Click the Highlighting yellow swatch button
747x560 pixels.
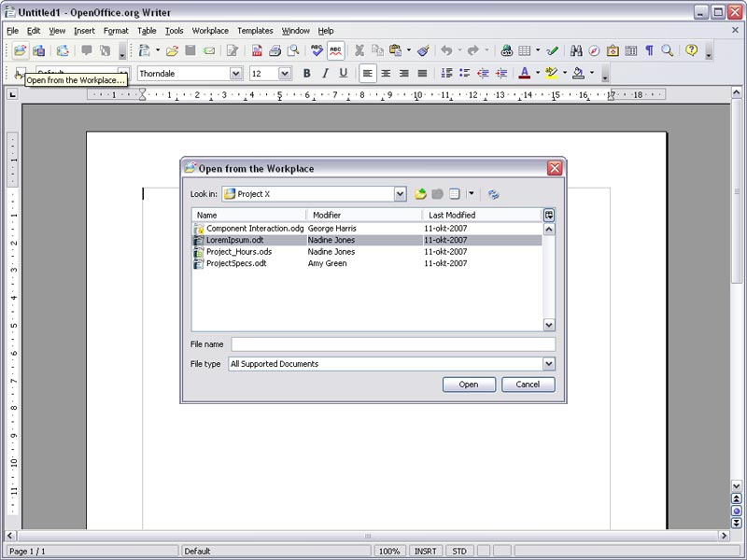tap(552, 74)
